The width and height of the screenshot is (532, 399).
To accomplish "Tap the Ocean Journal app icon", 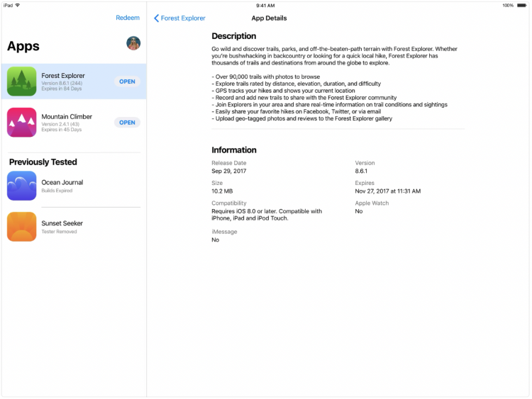I will pyautogui.click(x=21, y=186).
